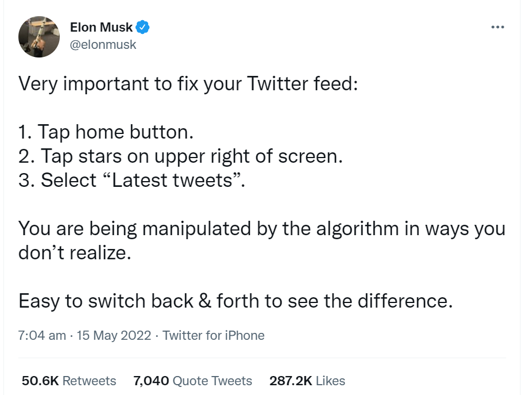Image resolution: width=532 pixels, height=395 pixels.
Task: Open the Twitter for iPhone source link
Action: point(213,335)
